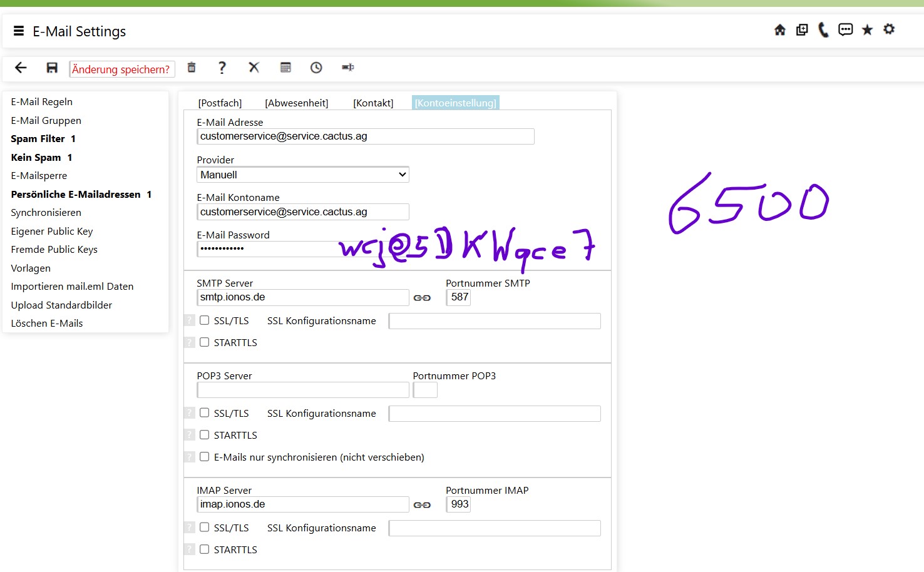Click the phone icon in header
The height and width of the screenshot is (572, 924).
coord(823,30)
